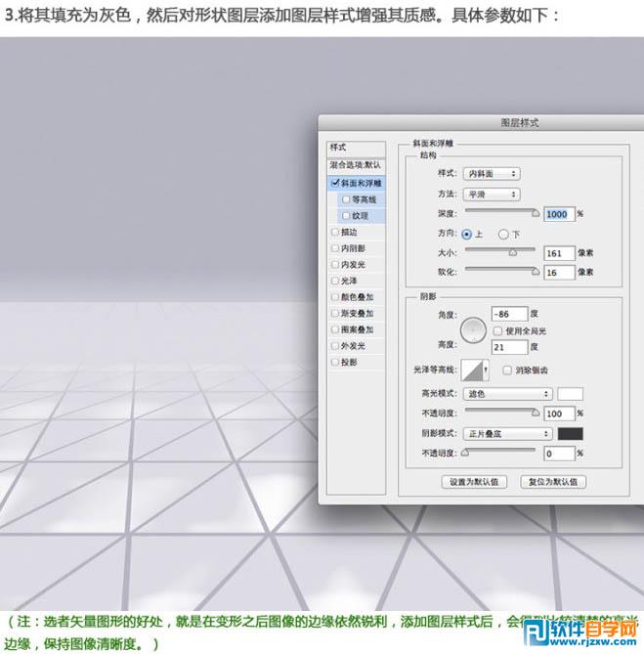The height and width of the screenshot is (654, 644).
Task: Enable the 外发光 style checkbox
Action: (x=335, y=346)
